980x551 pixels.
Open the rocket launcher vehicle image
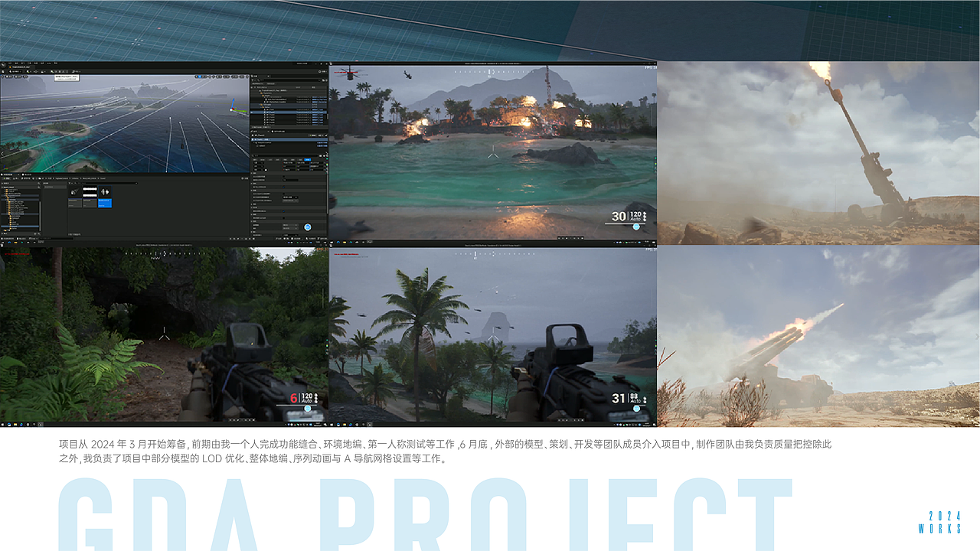pos(818,336)
